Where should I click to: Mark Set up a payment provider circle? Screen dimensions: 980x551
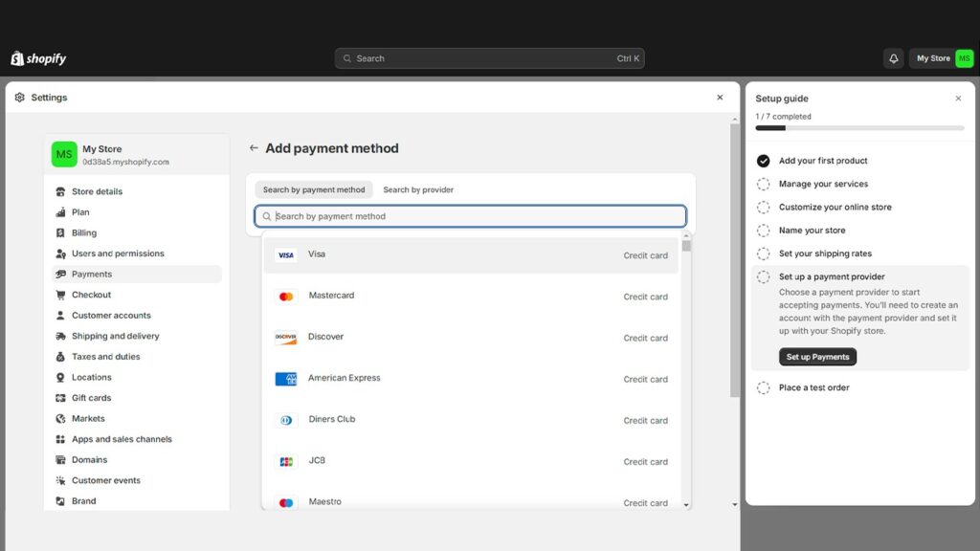coord(763,276)
